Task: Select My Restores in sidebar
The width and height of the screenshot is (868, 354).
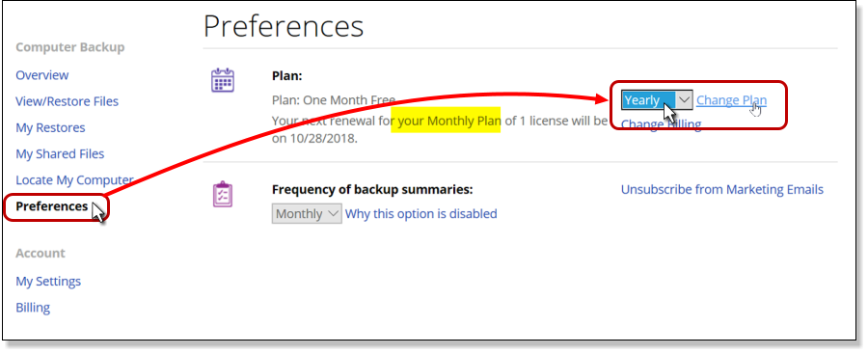Action: (x=50, y=128)
